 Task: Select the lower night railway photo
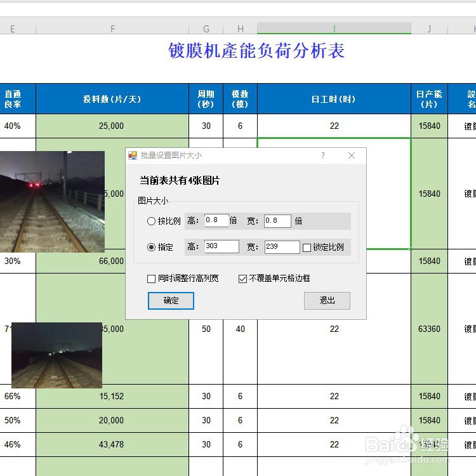coord(56,355)
